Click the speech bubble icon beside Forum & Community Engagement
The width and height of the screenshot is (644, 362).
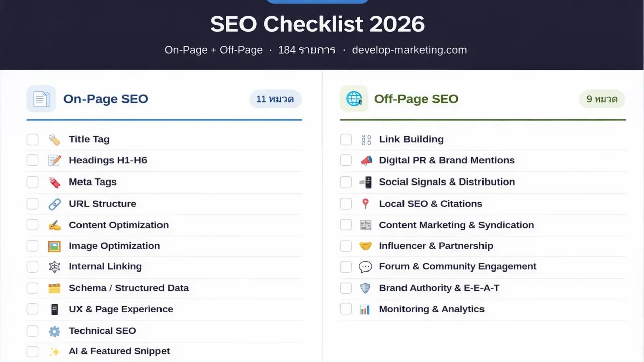coord(366,267)
